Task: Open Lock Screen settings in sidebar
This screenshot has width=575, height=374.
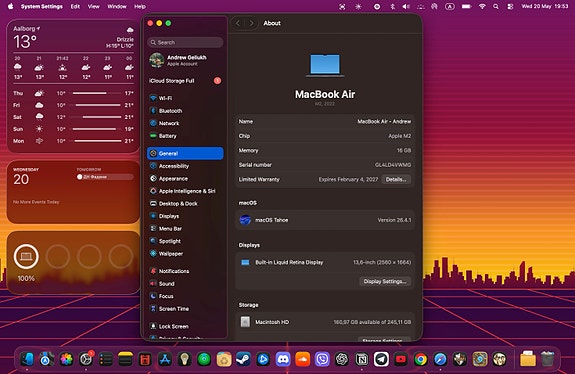Action: 185,326
